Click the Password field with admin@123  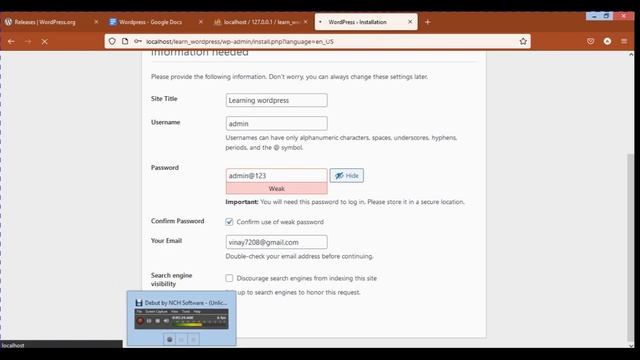click(276, 176)
